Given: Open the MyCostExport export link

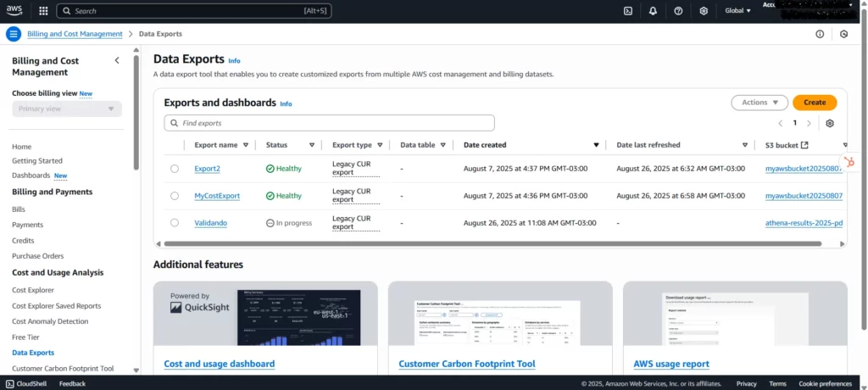Looking at the screenshot, I should click(217, 196).
